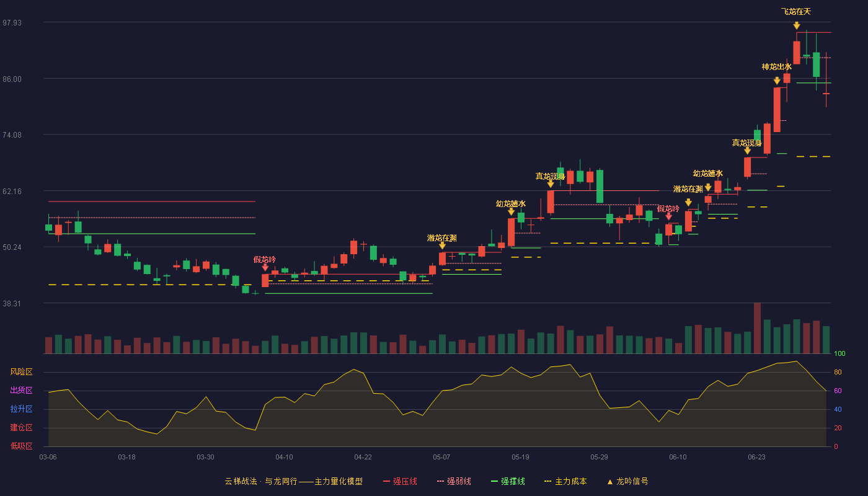
Task: Select the red 0 oscillator scale value
Action: (836, 446)
